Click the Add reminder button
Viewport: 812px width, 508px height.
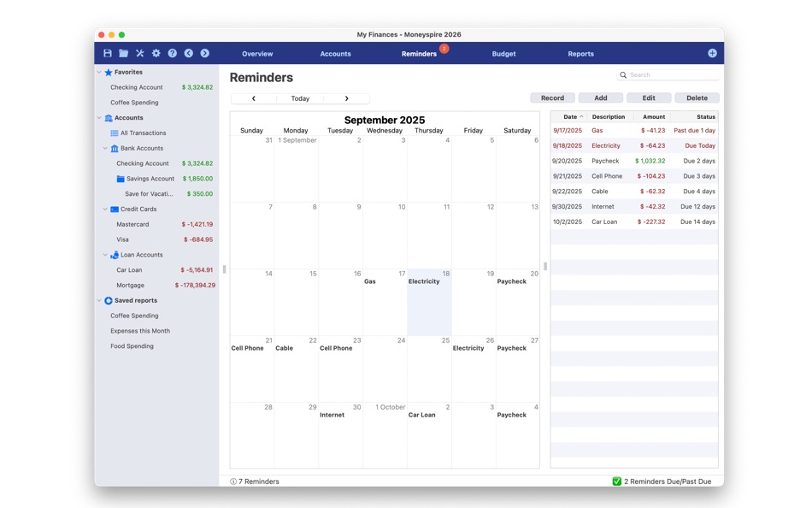(x=601, y=98)
